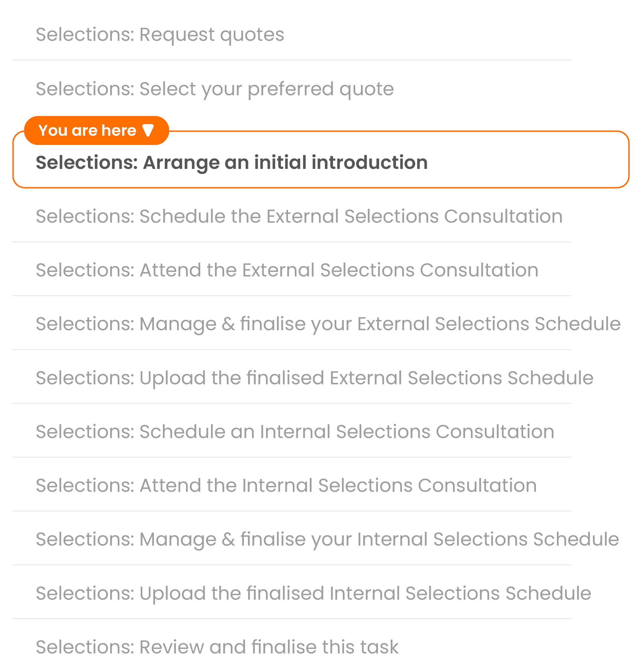The width and height of the screenshot is (644, 670).
Task: Open Schedule the External Selections Consultation
Action: (299, 216)
